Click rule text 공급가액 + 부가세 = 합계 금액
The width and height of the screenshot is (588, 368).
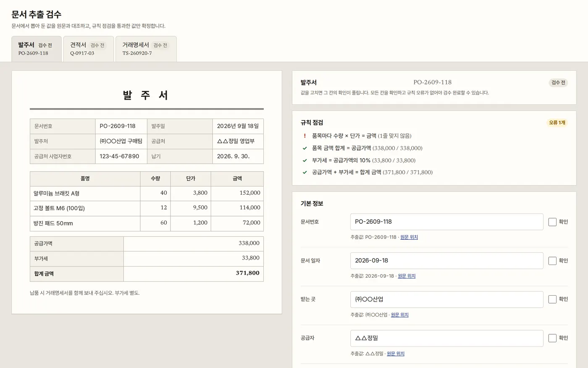346,172
